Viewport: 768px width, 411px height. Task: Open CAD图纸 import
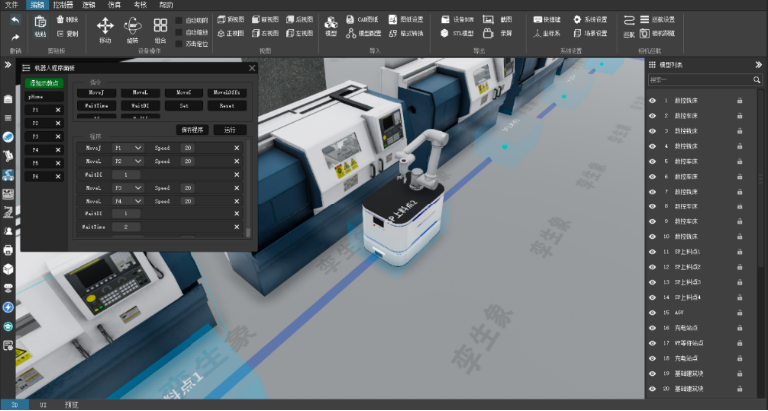(363, 20)
